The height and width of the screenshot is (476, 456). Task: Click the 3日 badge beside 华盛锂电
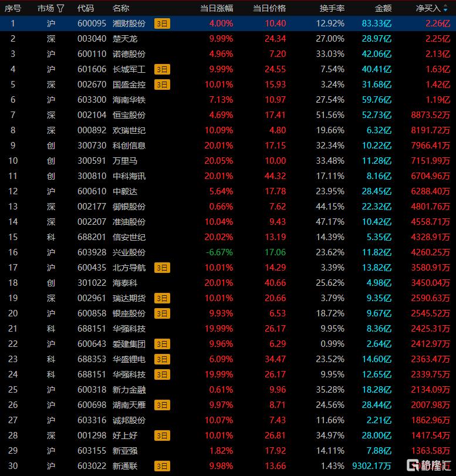coord(162,359)
